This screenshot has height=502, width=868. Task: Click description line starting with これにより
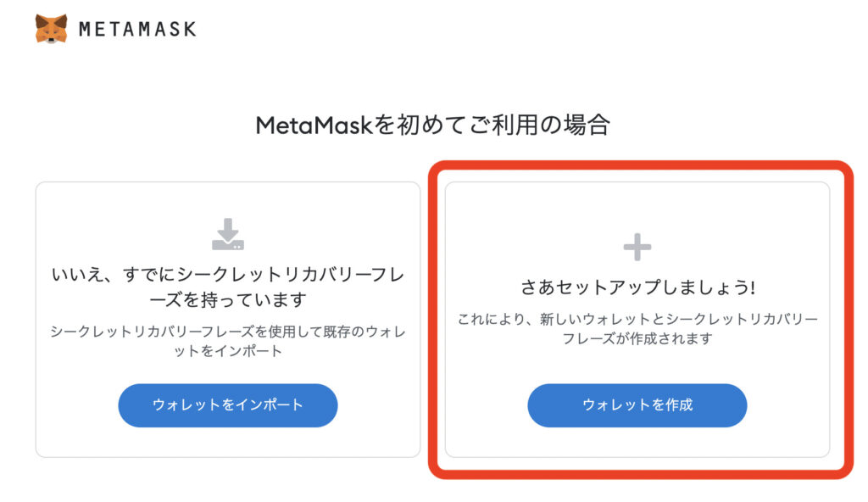click(637, 320)
